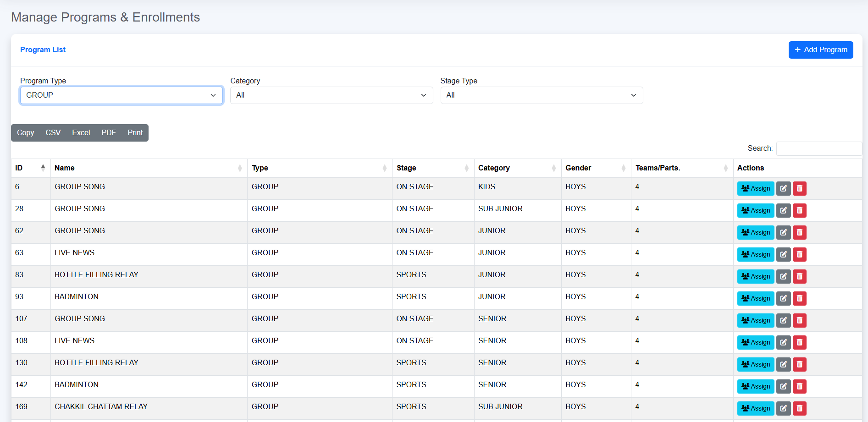Remove GROUP SONG program with ID 28
Image resolution: width=868 pixels, height=422 pixels.
tap(799, 210)
